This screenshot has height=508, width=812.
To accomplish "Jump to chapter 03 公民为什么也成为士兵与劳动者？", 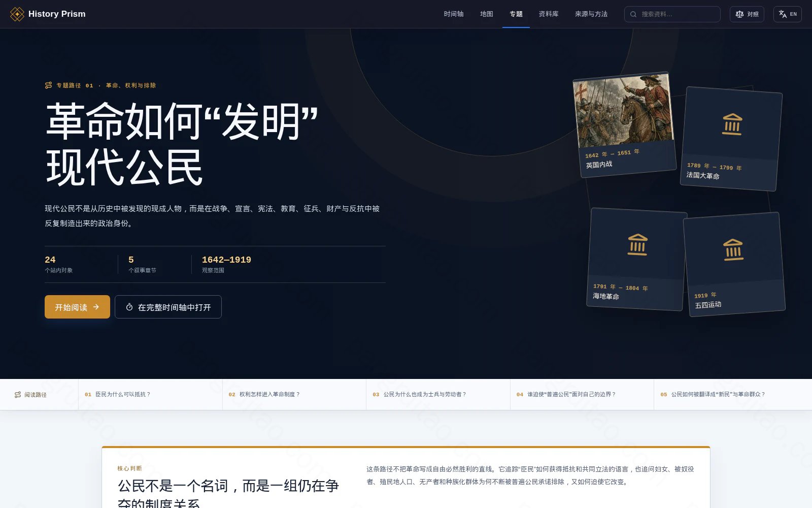I will (x=438, y=395).
